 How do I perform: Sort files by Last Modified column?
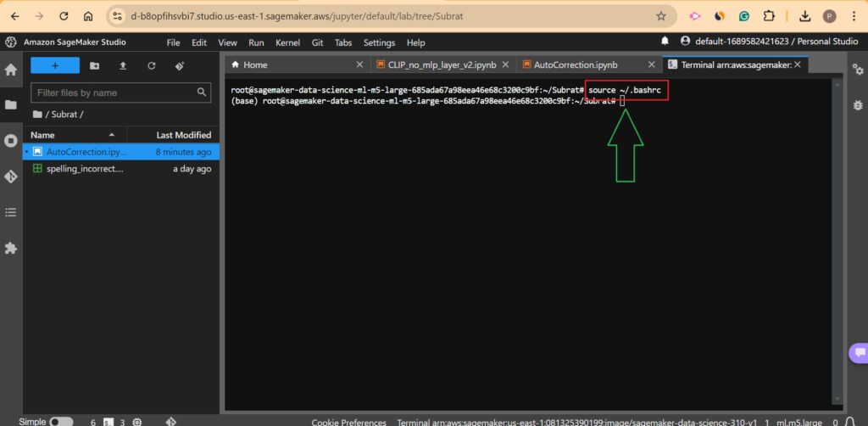183,135
